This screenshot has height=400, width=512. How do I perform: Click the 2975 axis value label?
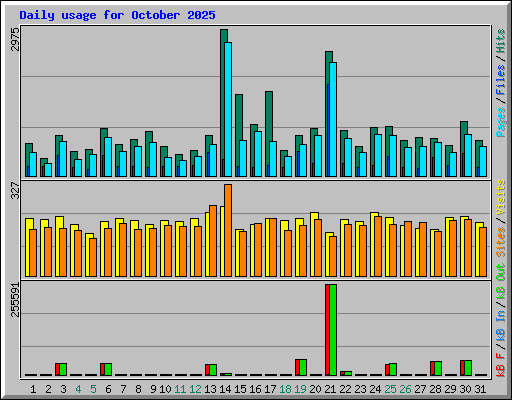click(15, 39)
